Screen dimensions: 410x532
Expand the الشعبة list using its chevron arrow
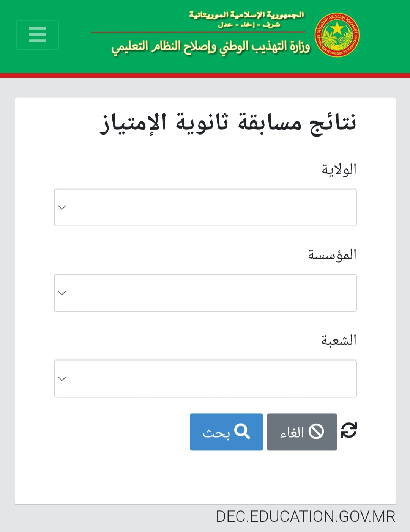62,378
